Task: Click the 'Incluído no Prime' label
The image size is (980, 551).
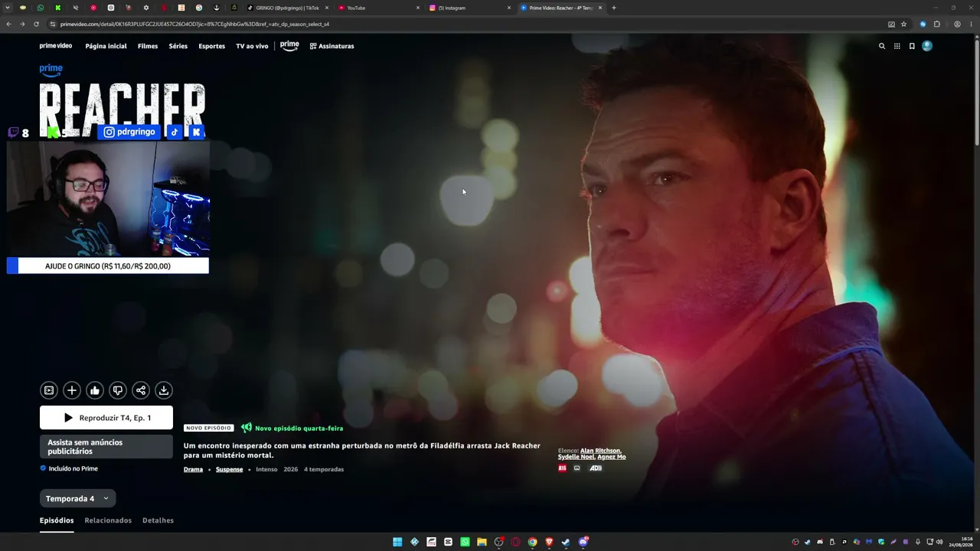Action: pos(73,468)
